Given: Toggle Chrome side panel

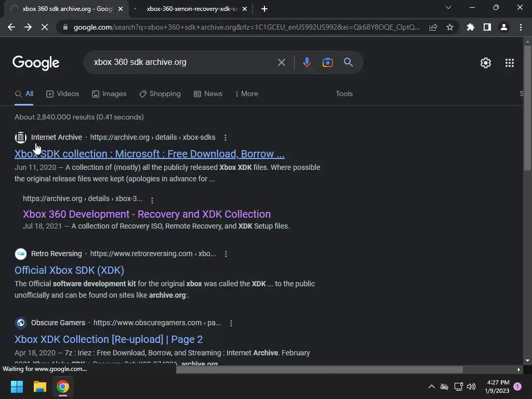Looking at the screenshot, I should pyautogui.click(x=487, y=27).
